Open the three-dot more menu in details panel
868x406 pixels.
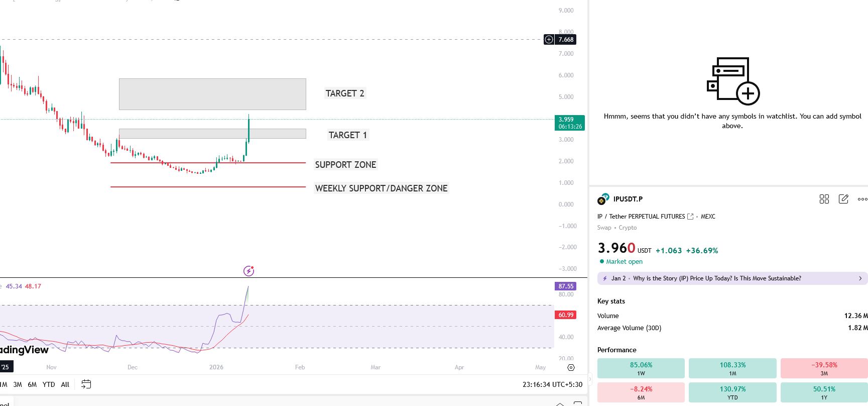click(862, 199)
